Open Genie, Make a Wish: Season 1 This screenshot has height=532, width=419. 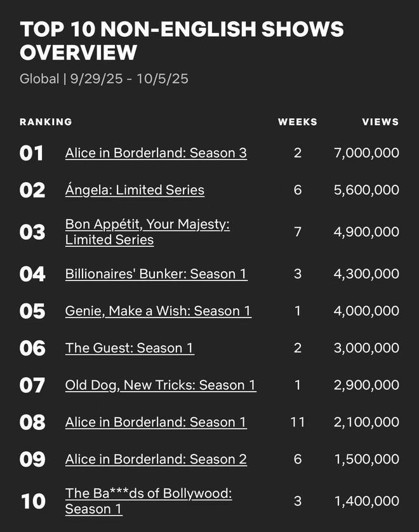[x=158, y=311]
